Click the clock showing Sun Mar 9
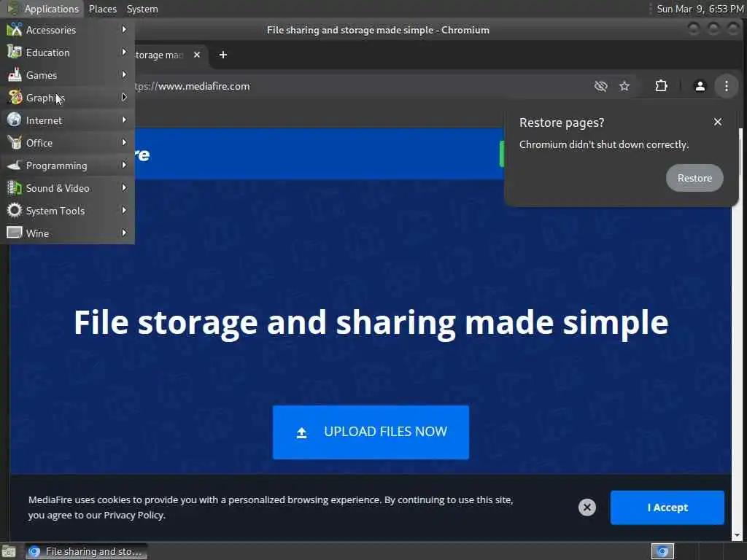The width and height of the screenshot is (747, 560). pos(700,9)
